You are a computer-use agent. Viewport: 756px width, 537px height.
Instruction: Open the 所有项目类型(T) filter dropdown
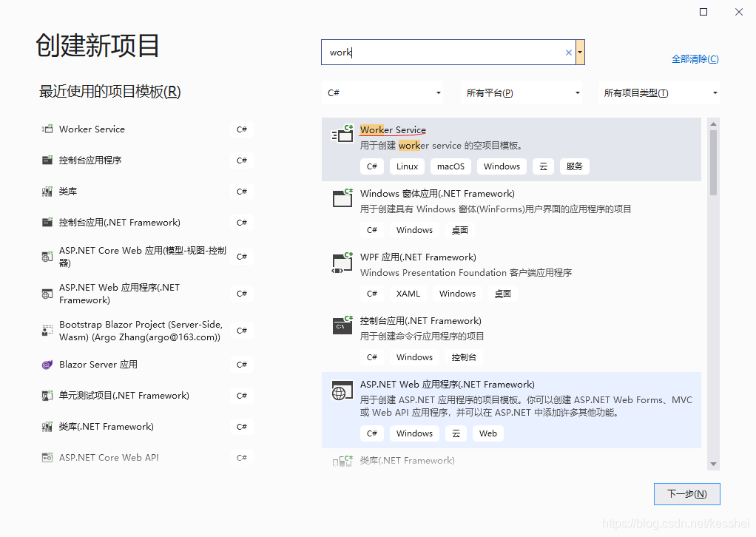click(x=658, y=92)
